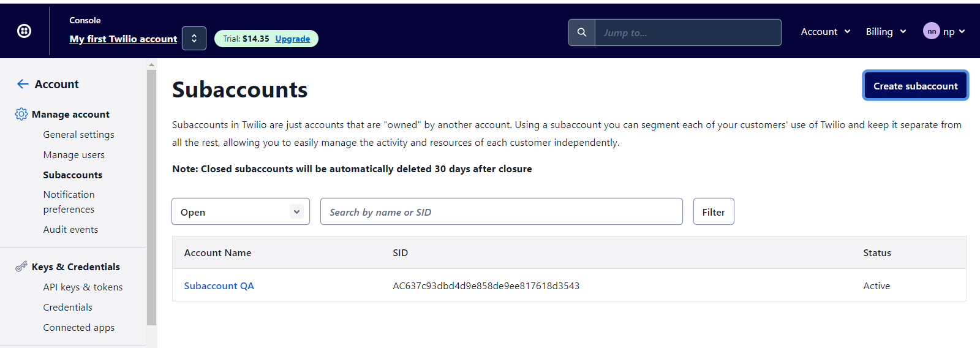The width and height of the screenshot is (980, 348).
Task: Click the back arrow beside Account
Action: pyautogui.click(x=23, y=84)
